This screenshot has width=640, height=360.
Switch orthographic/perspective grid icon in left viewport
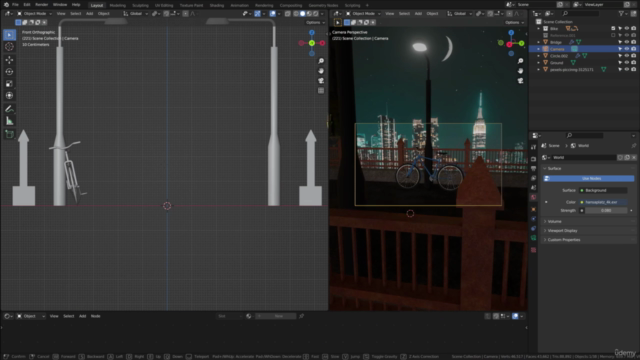click(321, 91)
